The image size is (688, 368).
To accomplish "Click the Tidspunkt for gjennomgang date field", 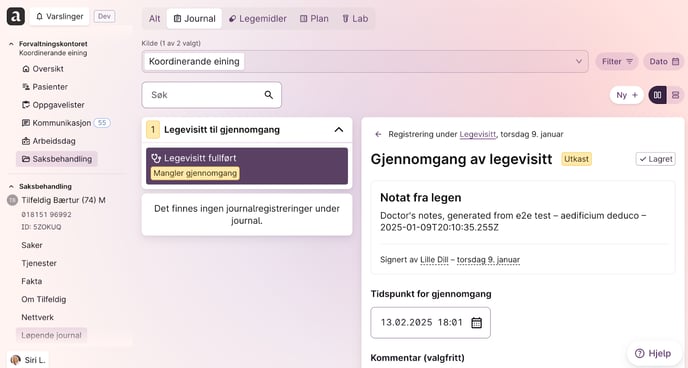I will point(430,323).
